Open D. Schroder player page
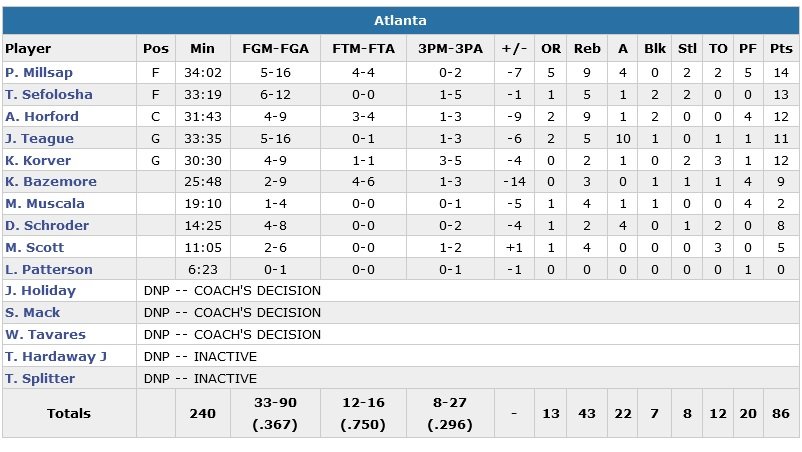802x452 pixels. click(46, 226)
